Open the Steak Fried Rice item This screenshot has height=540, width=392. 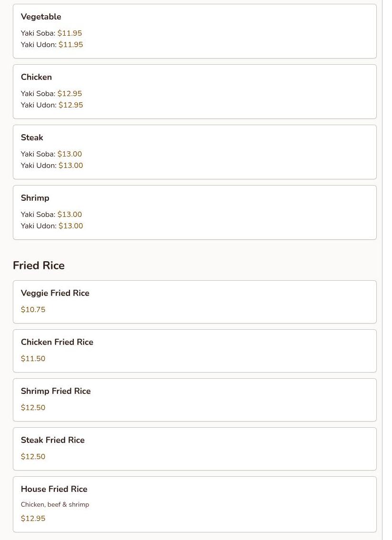coord(195,449)
